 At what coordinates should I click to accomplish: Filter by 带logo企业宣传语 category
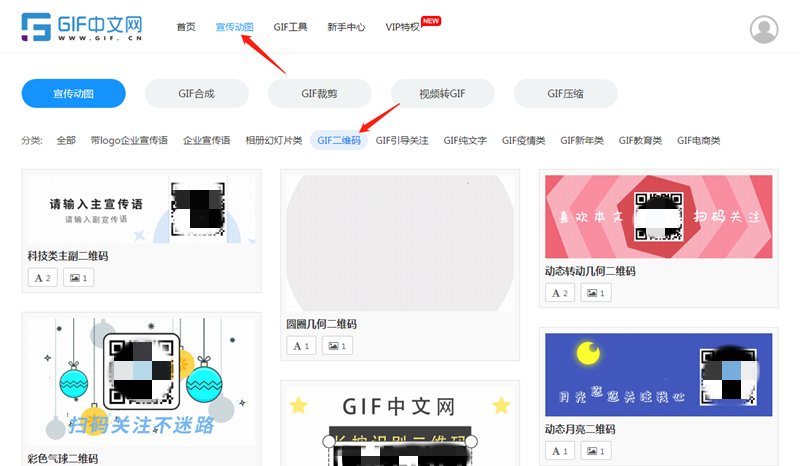129,140
